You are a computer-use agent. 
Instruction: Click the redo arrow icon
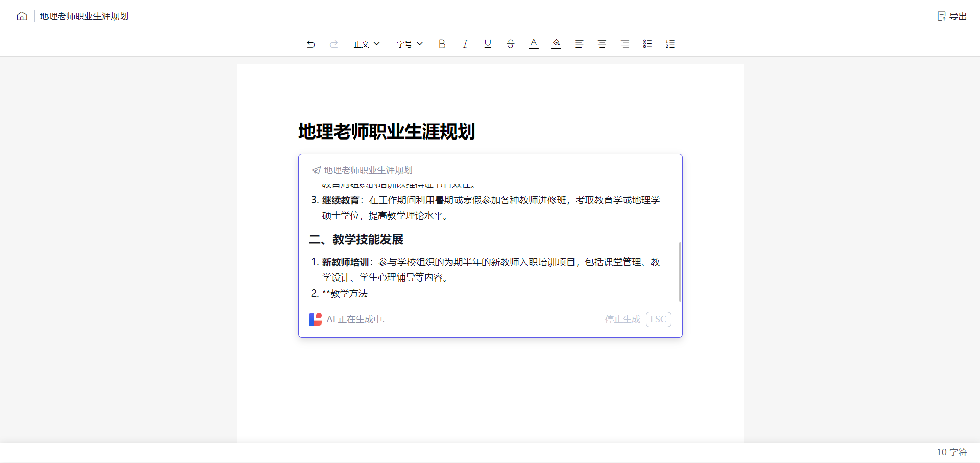tap(333, 44)
